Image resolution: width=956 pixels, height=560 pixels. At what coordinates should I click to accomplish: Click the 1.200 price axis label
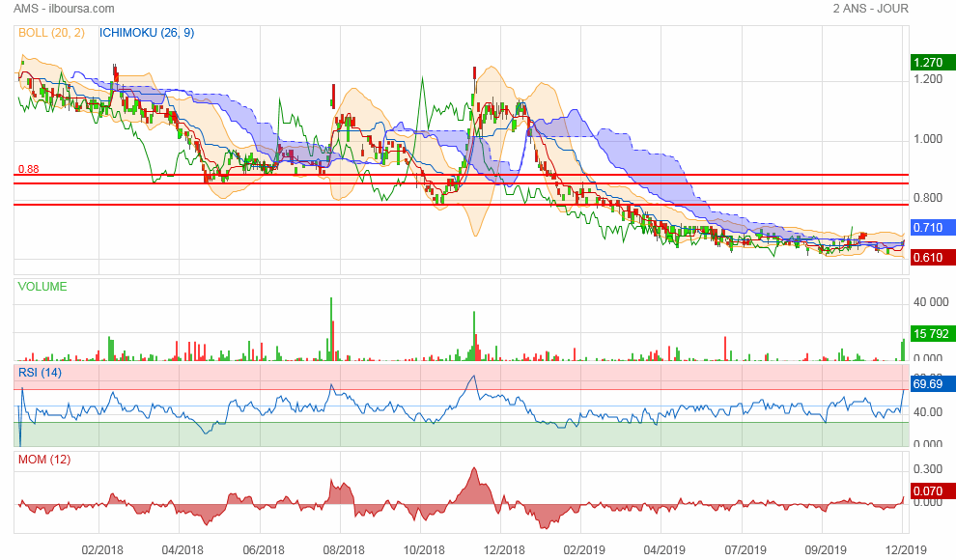[x=928, y=79]
